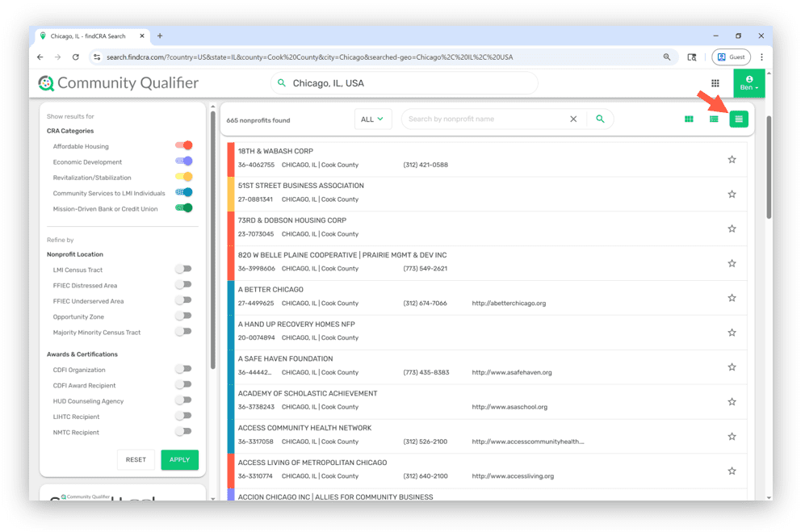Open Chrome's three-dot menu
Viewport: 805px width, 532px height.
[x=762, y=57]
